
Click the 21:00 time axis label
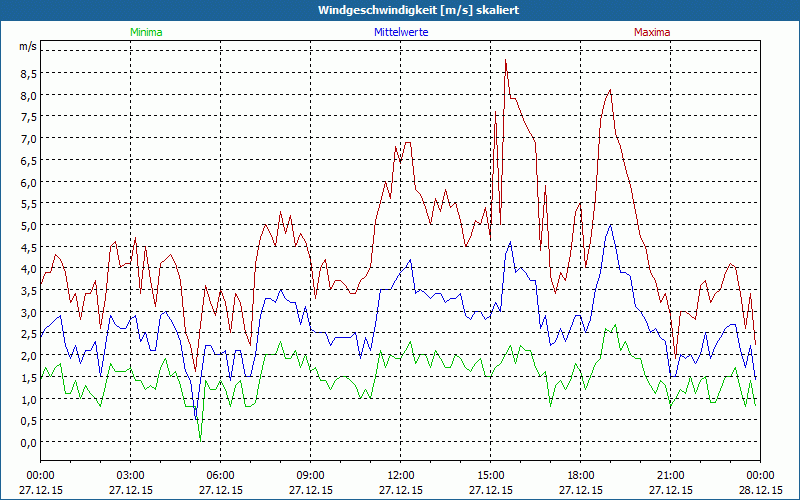tap(670, 476)
